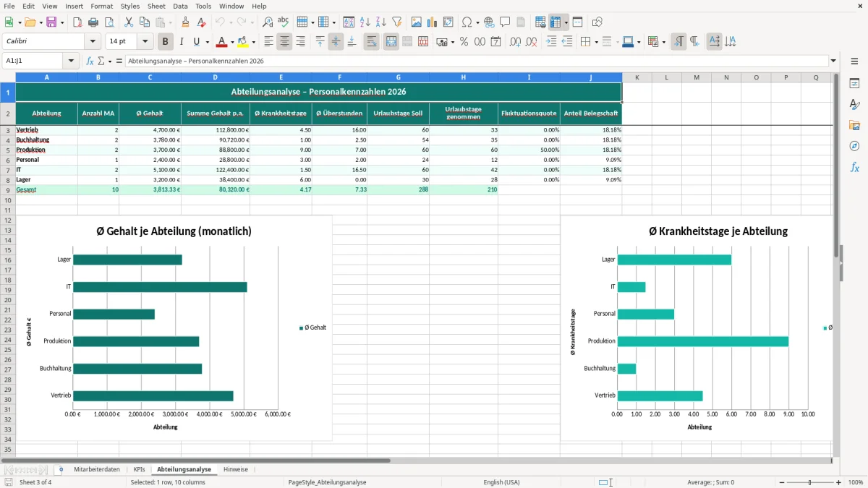Sort descending Z to A
This screenshot has width=868, height=488.
coord(380,22)
